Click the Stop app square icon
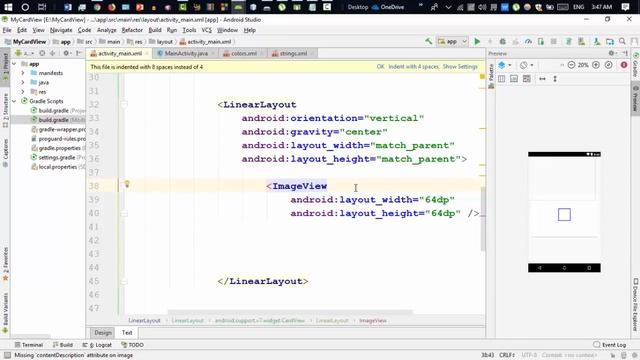 point(553,41)
